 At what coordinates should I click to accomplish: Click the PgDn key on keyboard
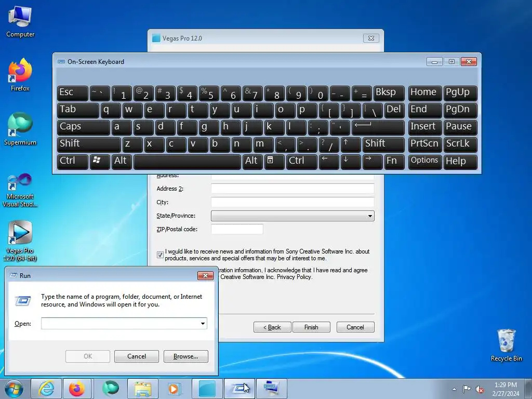pyautogui.click(x=460, y=111)
